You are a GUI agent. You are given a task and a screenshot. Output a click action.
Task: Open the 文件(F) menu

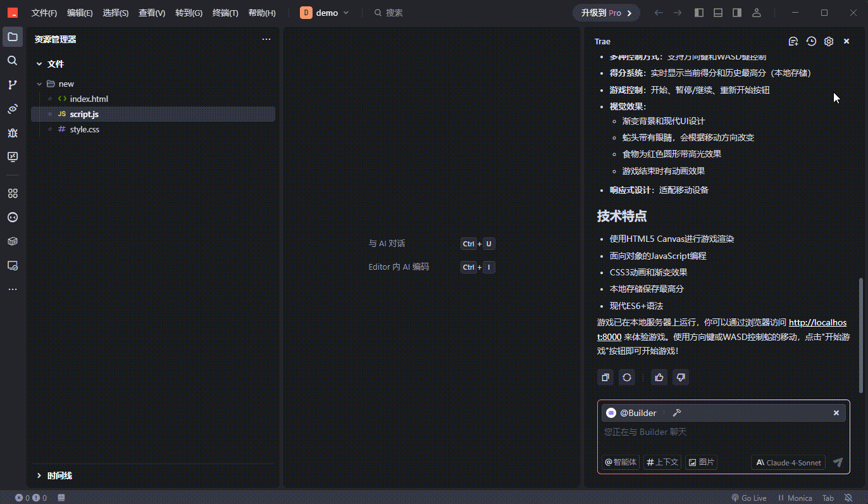tap(44, 13)
